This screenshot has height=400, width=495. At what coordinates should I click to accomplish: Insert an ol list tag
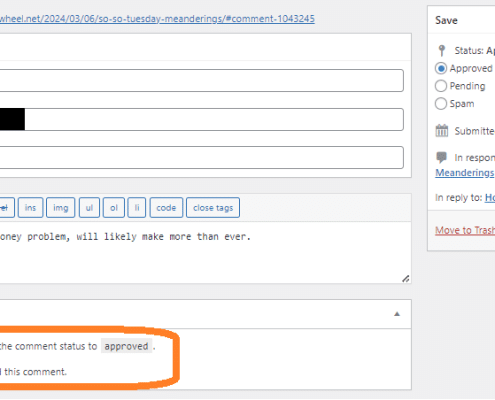tap(114, 208)
